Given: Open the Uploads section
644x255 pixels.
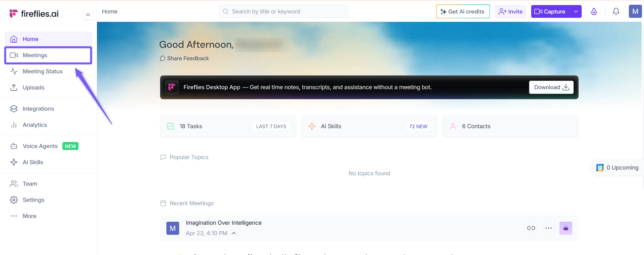Looking at the screenshot, I should click(x=49, y=87).
